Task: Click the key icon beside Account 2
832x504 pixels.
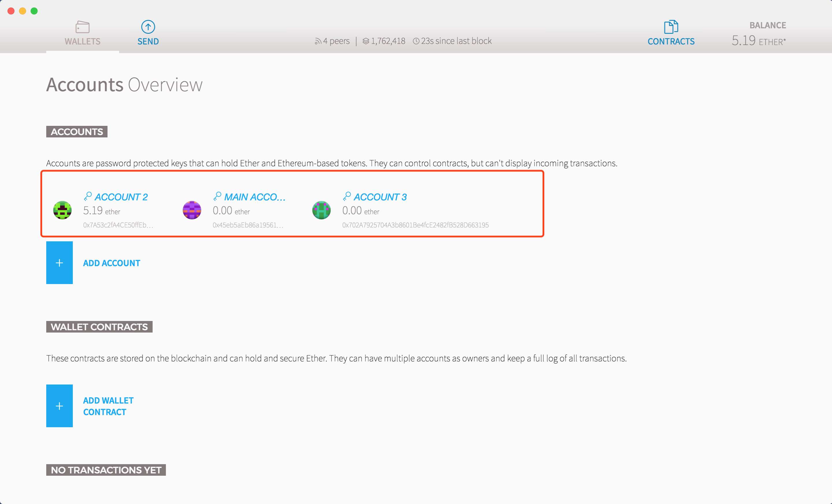Action: (x=88, y=196)
